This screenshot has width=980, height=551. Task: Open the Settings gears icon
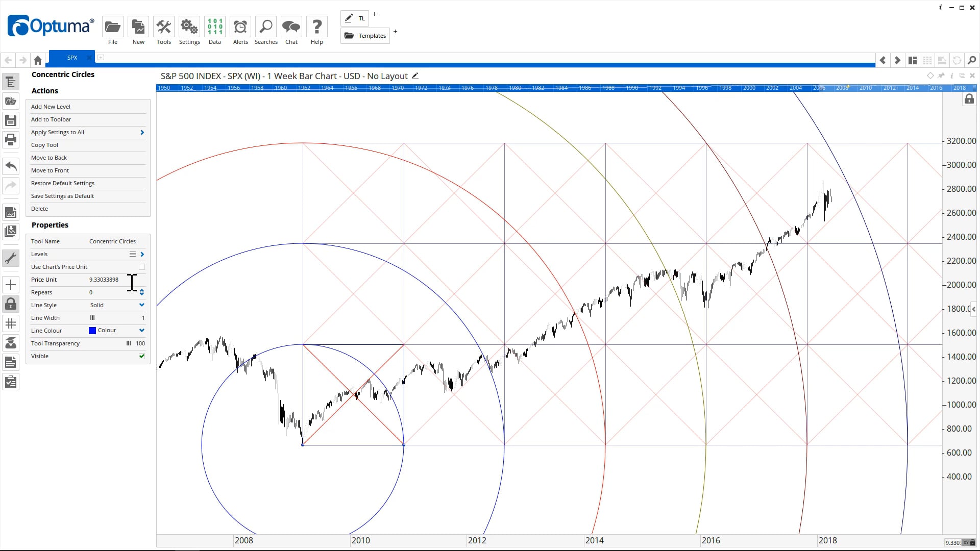tap(189, 27)
